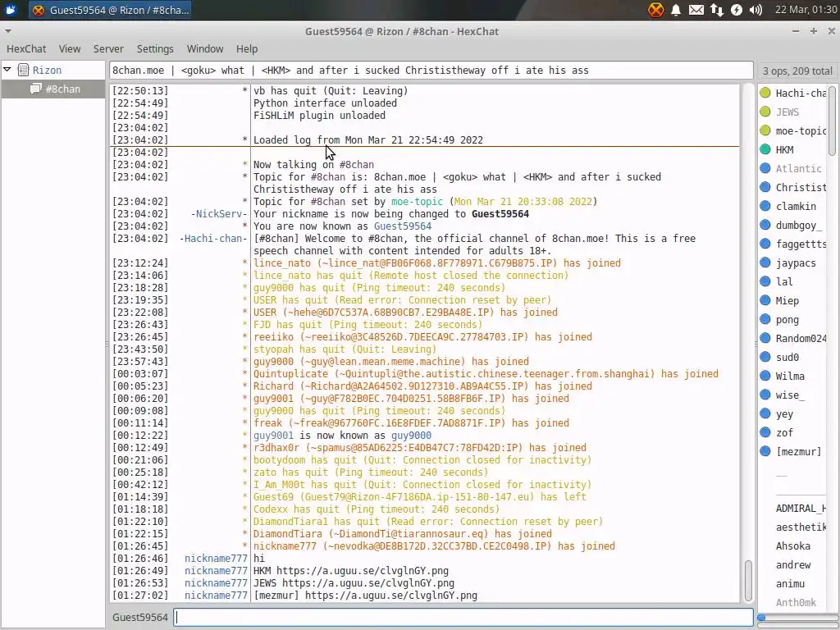The width and height of the screenshot is (840, 630).
Task: Open the Settings menu
Action: 155,48
